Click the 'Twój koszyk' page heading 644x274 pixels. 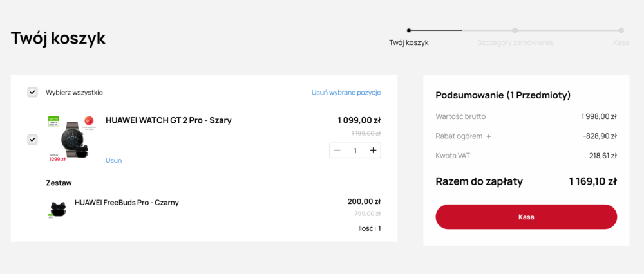coord(58,38)
